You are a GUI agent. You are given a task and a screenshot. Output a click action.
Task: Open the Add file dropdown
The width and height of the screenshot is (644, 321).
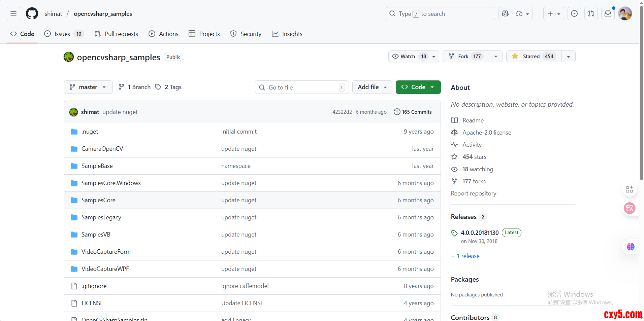coord(372,87)
